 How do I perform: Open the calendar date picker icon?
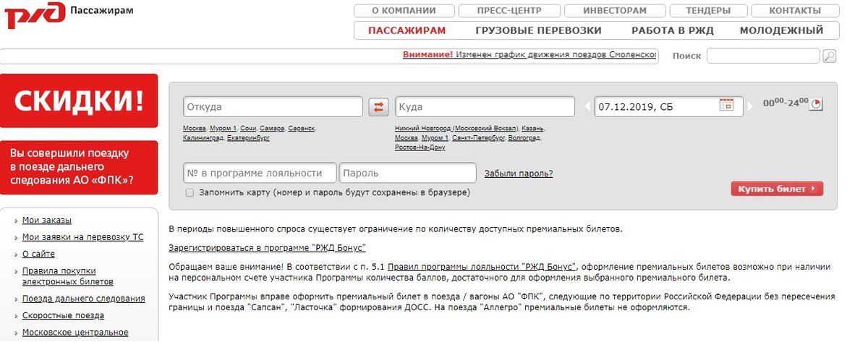727,105
